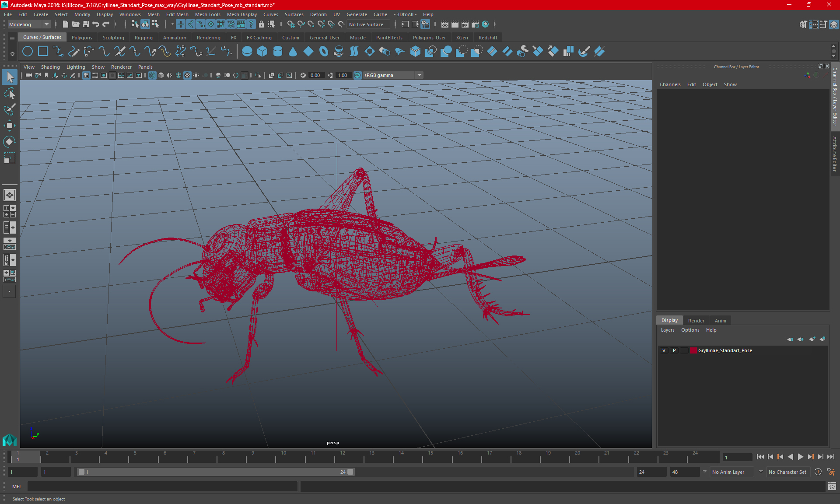Switch to the Render layer tab
This screenshot has height=504, width=840.
(696, 321)
